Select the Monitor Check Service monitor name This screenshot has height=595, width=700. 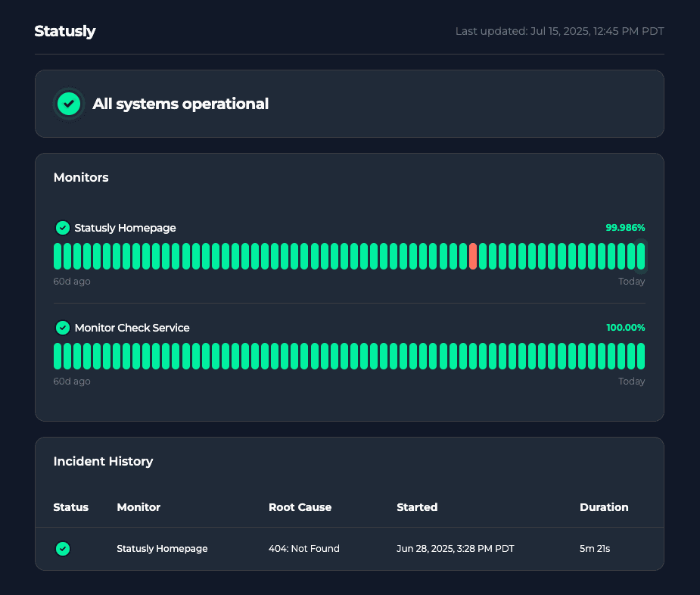click(132, 328)
